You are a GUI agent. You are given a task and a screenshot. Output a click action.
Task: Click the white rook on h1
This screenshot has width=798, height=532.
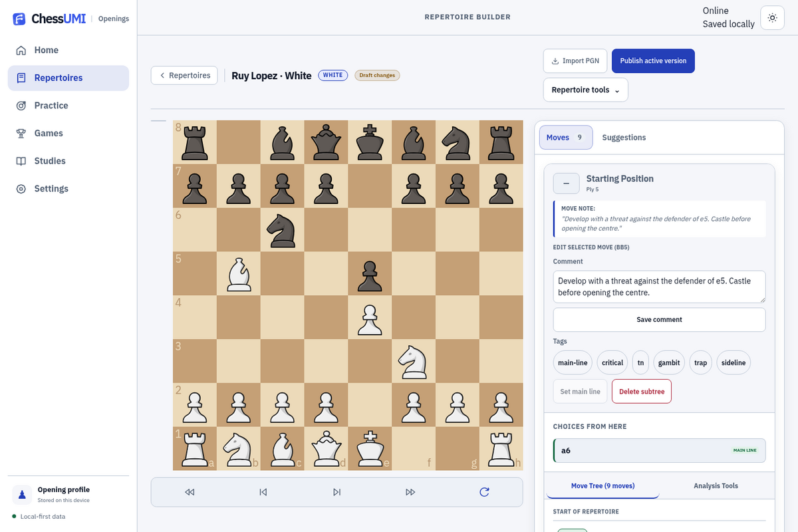click(501, 448)
